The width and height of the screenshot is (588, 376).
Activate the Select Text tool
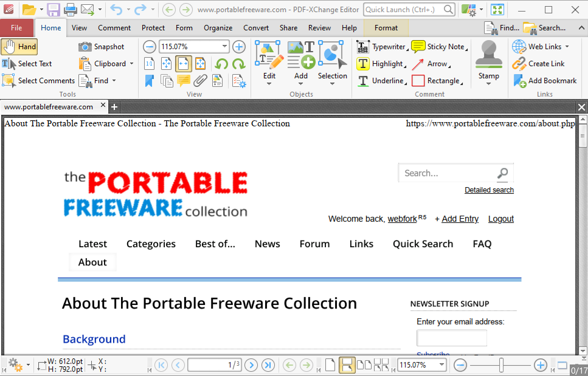[27, 64]
